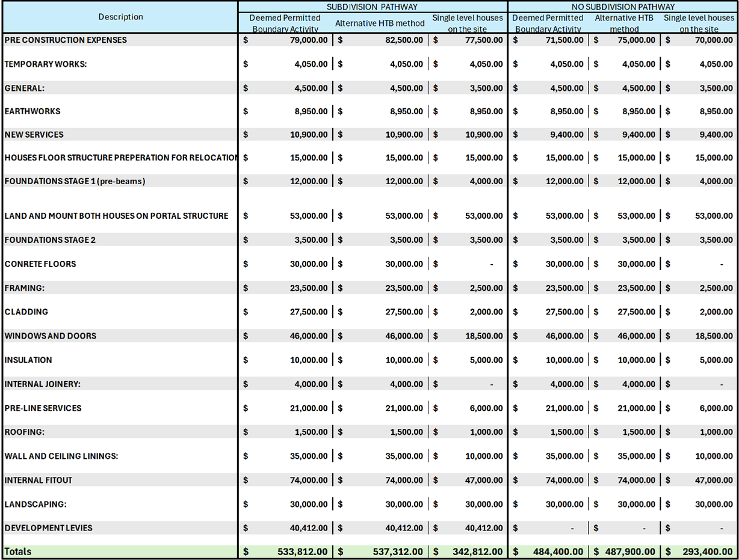The width and height of the screenshot is (739, 560).
Task: Click the CONRETE FLOORS row label
Action: click(40, 264)
